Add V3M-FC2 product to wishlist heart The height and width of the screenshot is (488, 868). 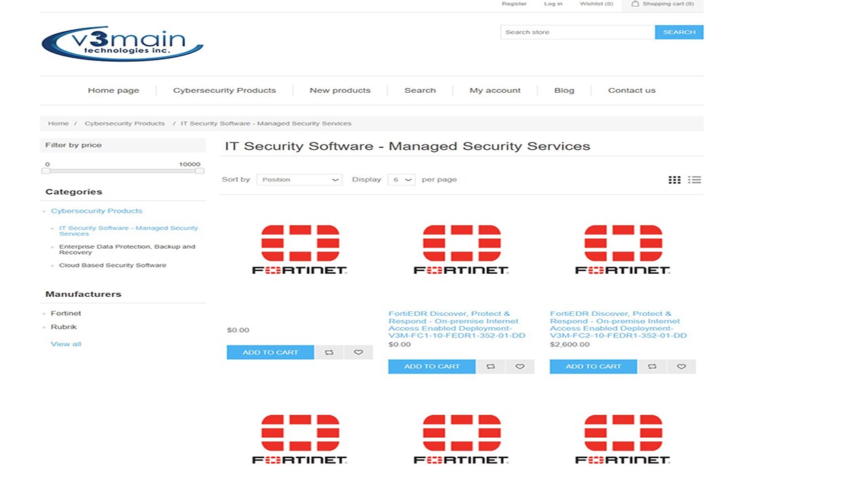coord(682,367)
